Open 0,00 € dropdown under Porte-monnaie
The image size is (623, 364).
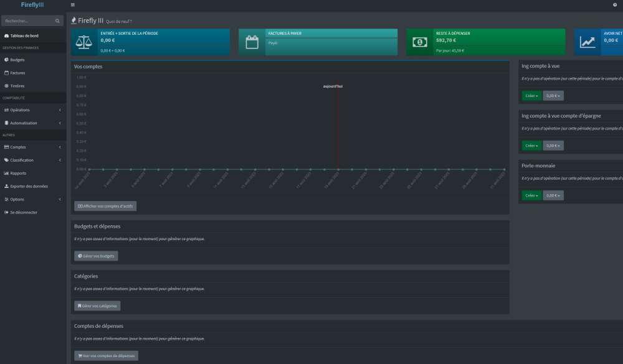point(553,195)
